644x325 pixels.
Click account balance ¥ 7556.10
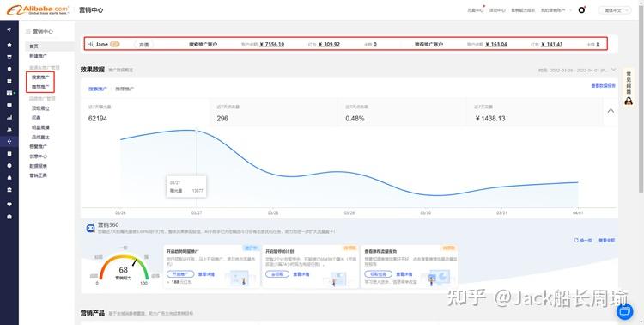(x=271, y=45)
